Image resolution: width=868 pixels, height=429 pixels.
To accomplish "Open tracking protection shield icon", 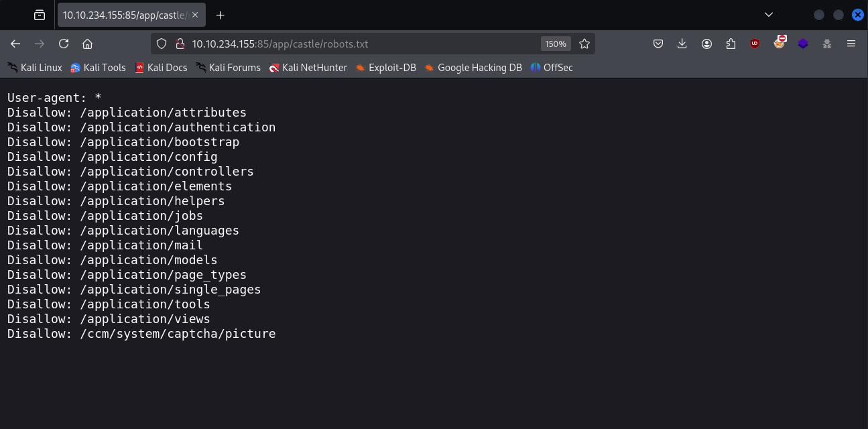I will (x=161, y=44).
